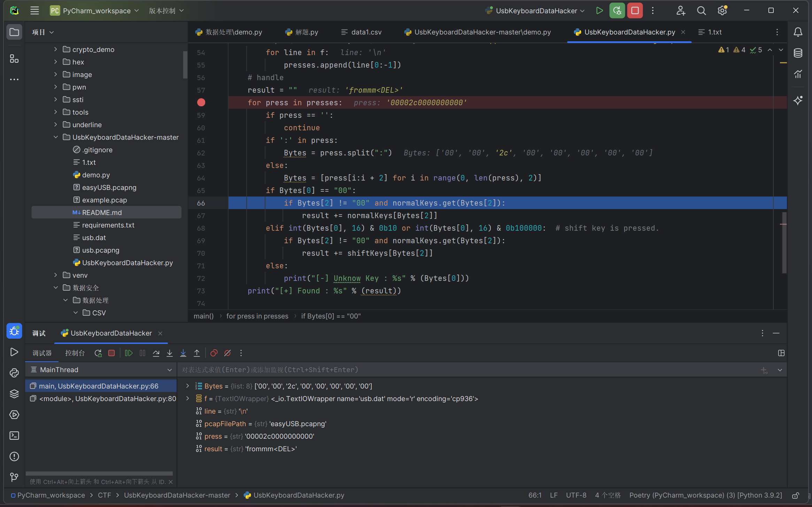Click Step Out in debugger toolbar
The width and height of the screenshot is (812, 507).
pyautogui.click(x=197, y=353)
